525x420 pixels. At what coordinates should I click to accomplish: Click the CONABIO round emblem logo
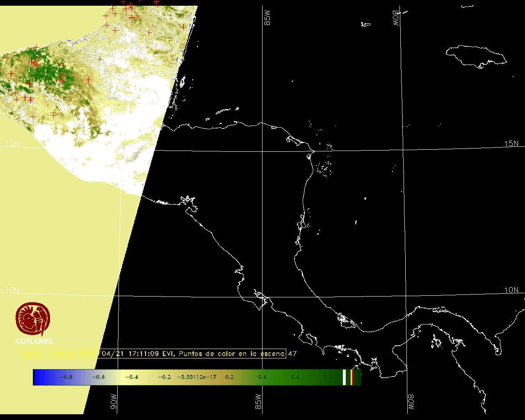33,320
